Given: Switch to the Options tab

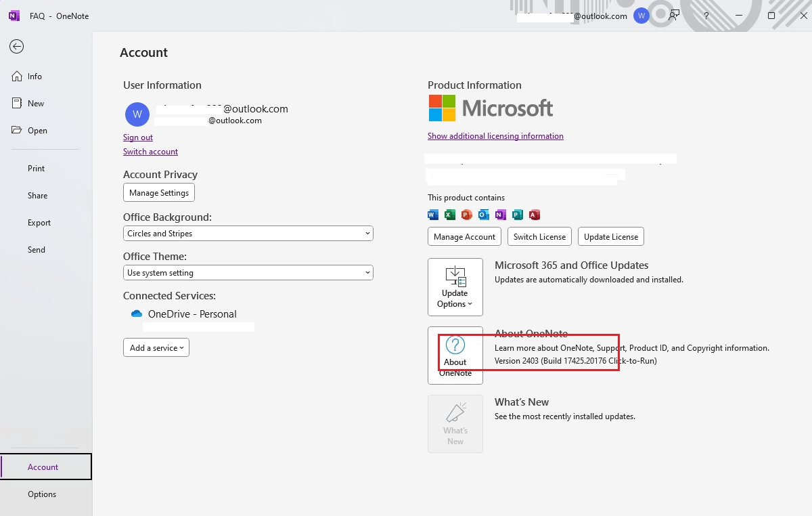Looking at the screenshot, I should (x=42, y=494).
